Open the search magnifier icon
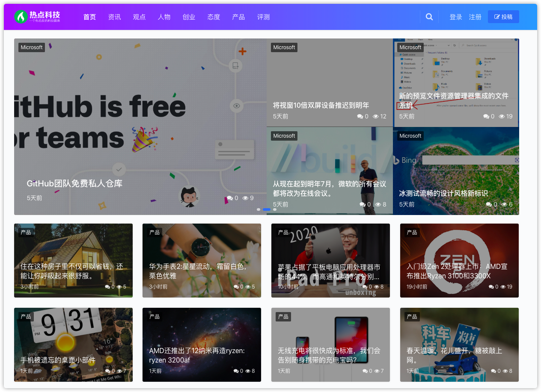This screenshot has width=541, height=392. tap(429, 17)
